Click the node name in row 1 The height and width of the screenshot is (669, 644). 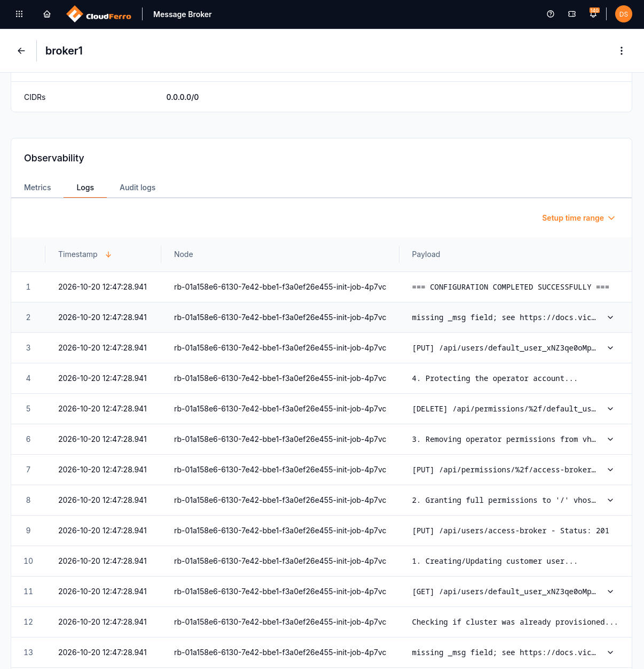(280, 287)
